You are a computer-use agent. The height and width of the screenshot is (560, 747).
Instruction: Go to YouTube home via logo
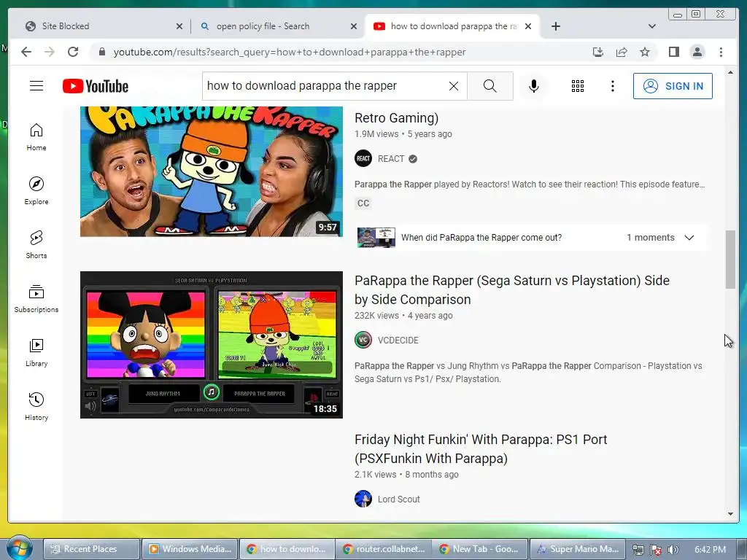96,86
